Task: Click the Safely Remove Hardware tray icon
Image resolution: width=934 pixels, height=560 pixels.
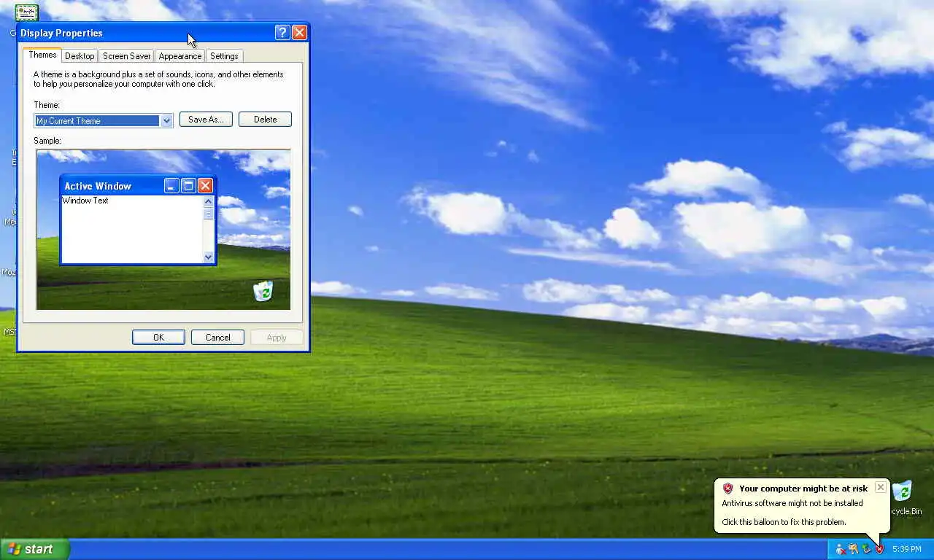Action: pyautogui.click(x=867, y=549)
